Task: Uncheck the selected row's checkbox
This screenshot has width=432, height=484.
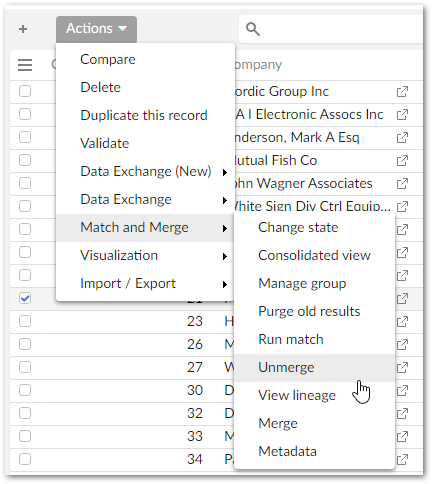Action: pyautogui.click(x=25, y=298)
